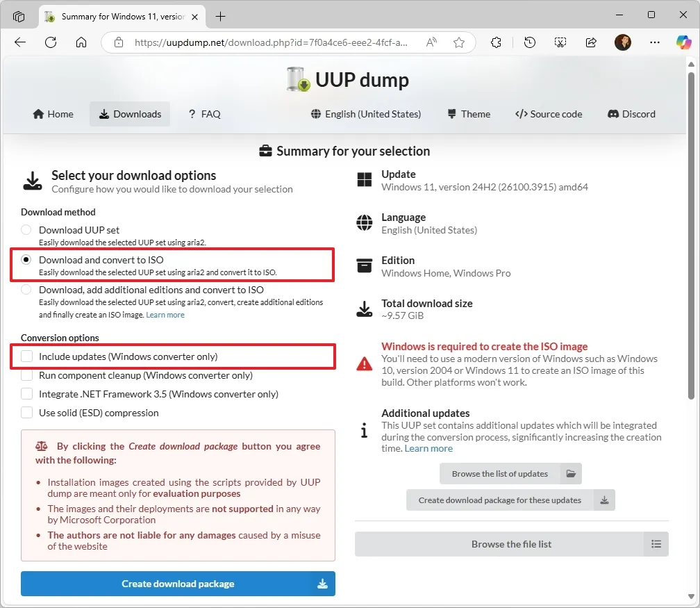Check Use solid (ESD) compression

point(26,412)
